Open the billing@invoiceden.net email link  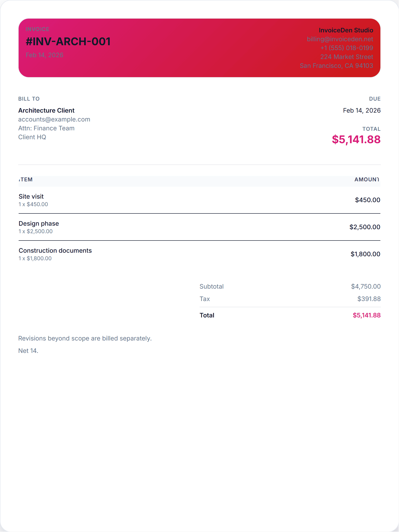[x=340, y=39]
